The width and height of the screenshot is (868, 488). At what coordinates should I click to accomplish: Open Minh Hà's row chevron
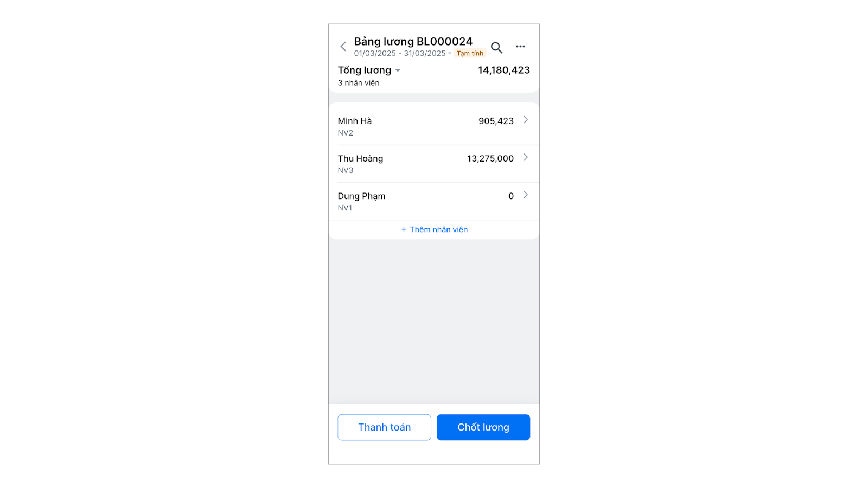pyautogui.click(x=525, y=120)
